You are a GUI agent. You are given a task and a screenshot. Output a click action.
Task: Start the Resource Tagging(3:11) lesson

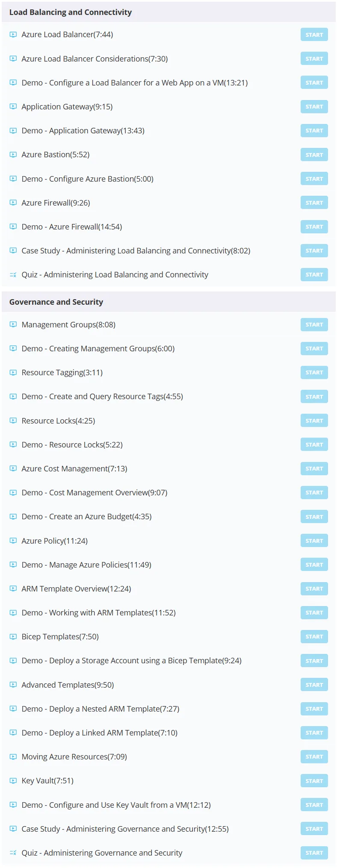pyautogui.click(x=314, y=373)
